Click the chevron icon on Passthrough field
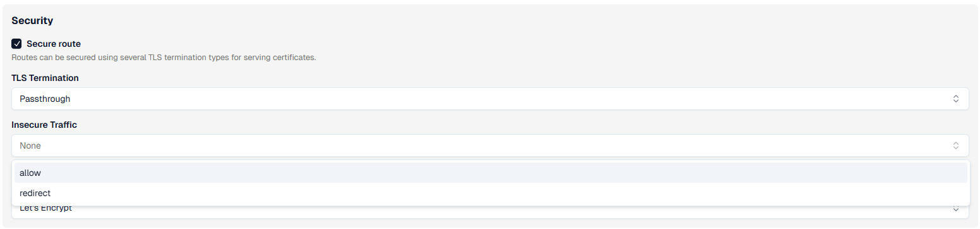The width and height of the screenshot is (980, 229). point(956,99)
